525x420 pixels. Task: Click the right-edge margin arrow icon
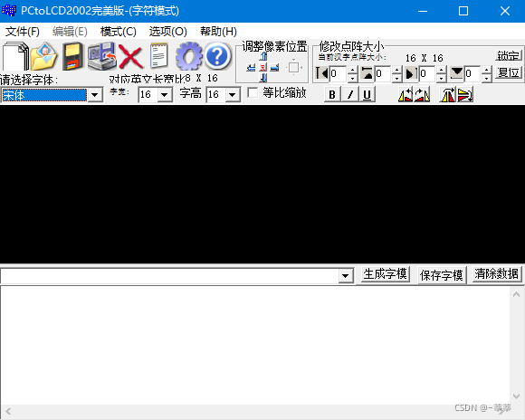tap(411, 73)
